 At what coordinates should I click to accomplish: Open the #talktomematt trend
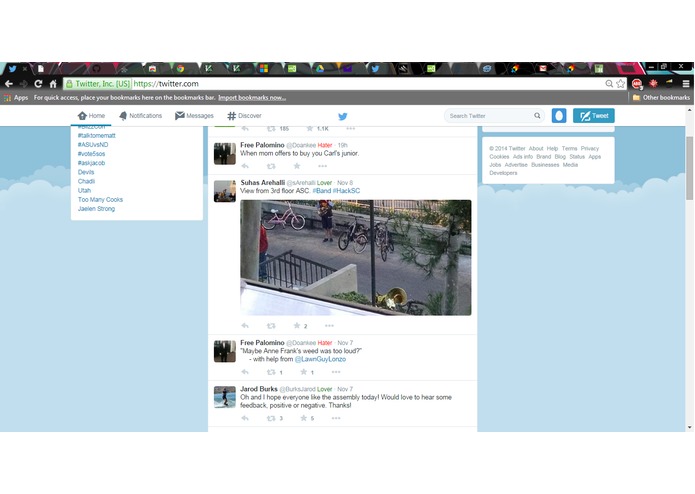tap(97, 136)
